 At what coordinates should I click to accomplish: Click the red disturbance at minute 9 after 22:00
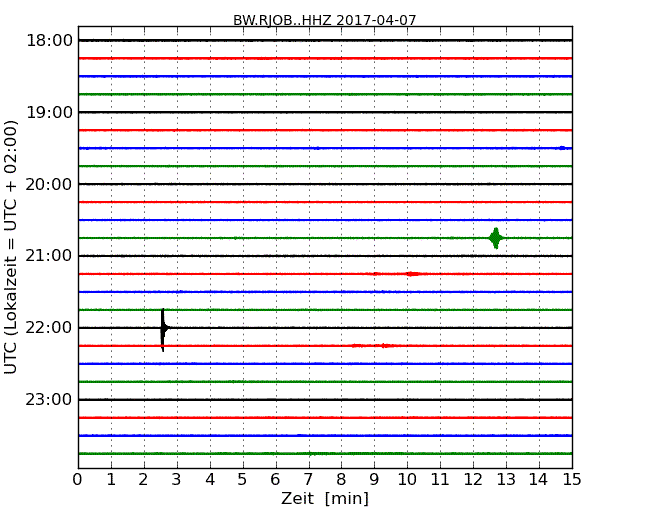[x=385, y=345]
